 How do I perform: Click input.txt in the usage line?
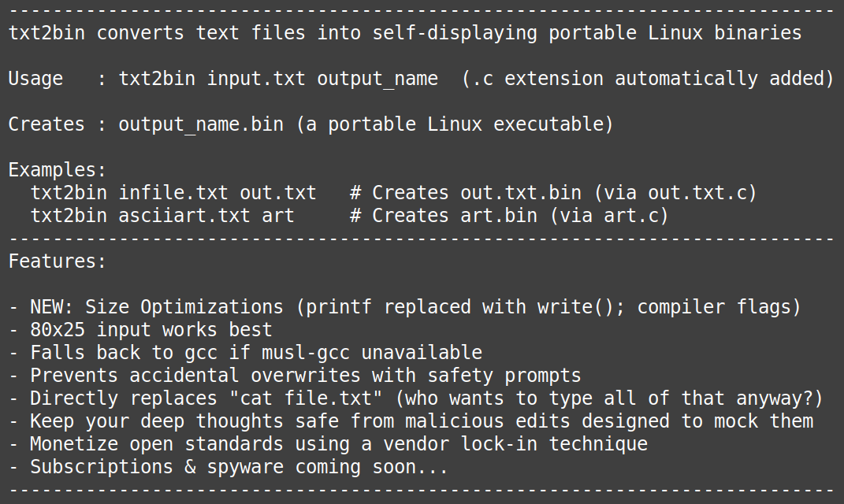click(256, 79)
